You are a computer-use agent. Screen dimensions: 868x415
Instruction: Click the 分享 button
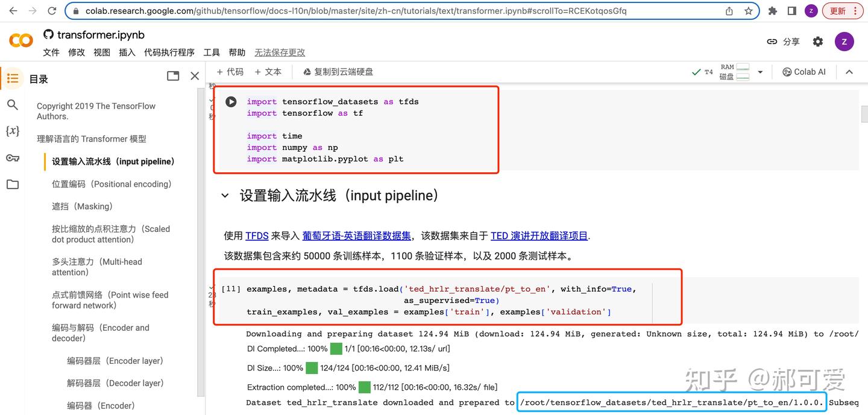point(791,41)
